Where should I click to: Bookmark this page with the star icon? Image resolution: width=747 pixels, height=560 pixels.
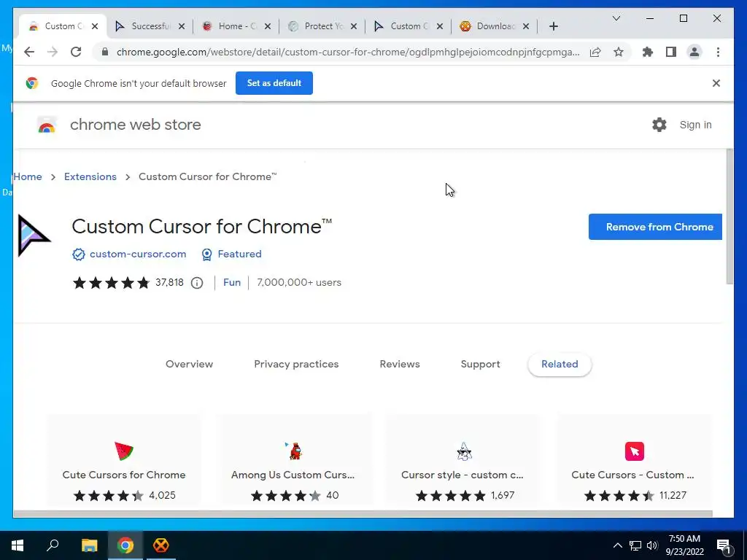(x=619, y=52)
